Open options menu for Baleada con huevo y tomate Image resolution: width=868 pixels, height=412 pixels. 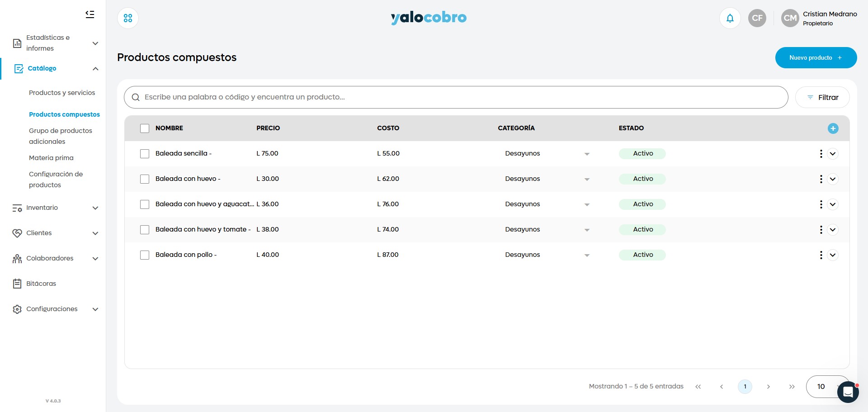coord(821,230)
